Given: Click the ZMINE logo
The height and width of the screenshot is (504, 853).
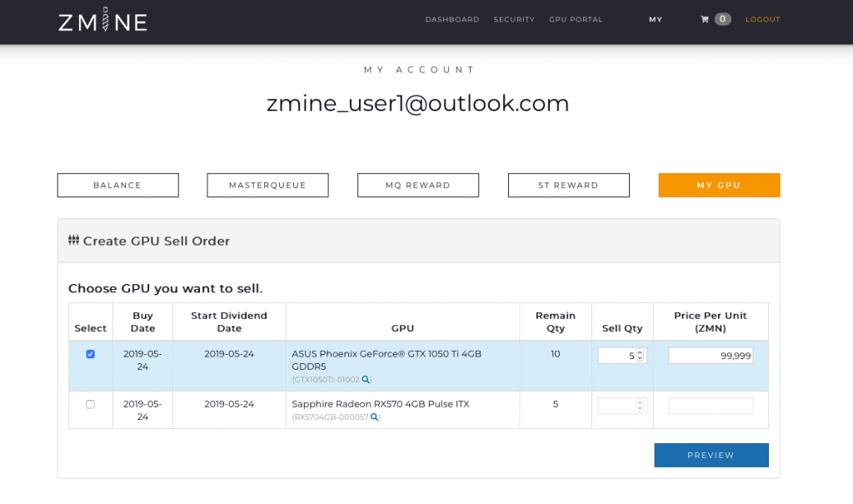Looking at the screenshot, I should (102, 19).
